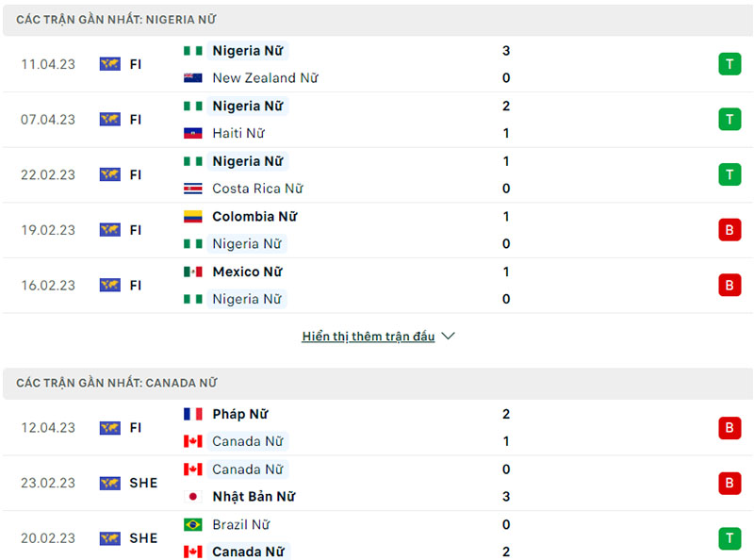Click competition icon for 11.04.23 match
The width and height of the screenshot is (754, 560).
(110, 64)
